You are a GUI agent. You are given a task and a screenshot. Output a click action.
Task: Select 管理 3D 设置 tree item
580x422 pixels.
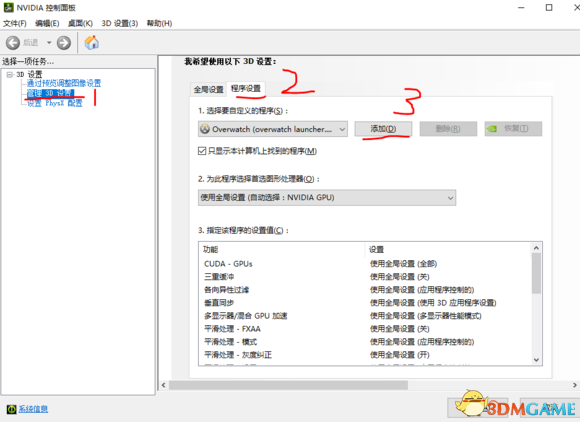tap(50, 93)
